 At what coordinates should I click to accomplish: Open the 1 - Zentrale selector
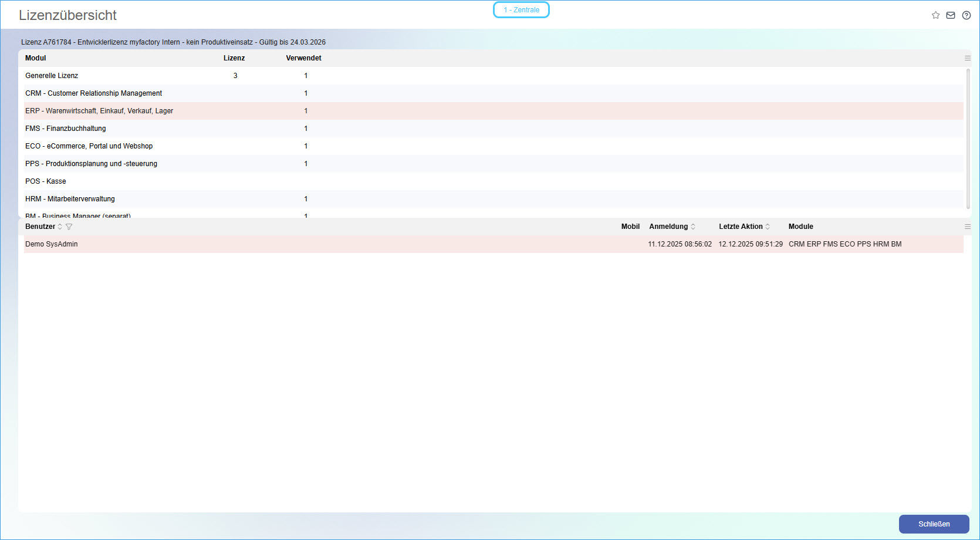521,10
